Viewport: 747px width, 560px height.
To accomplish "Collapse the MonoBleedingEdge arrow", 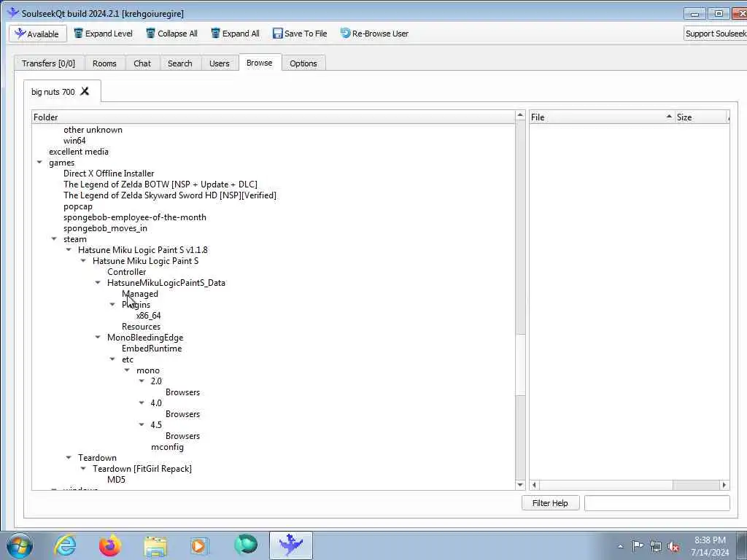I will pos(98,338).
